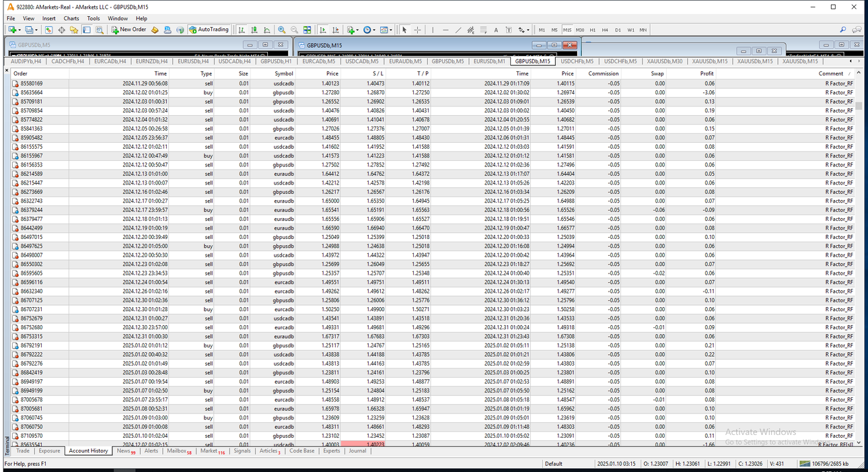Image resolution: width=868 pixels, height=472 pixels.
Task: Select the crosshair tool
Action: pos(417,30)
